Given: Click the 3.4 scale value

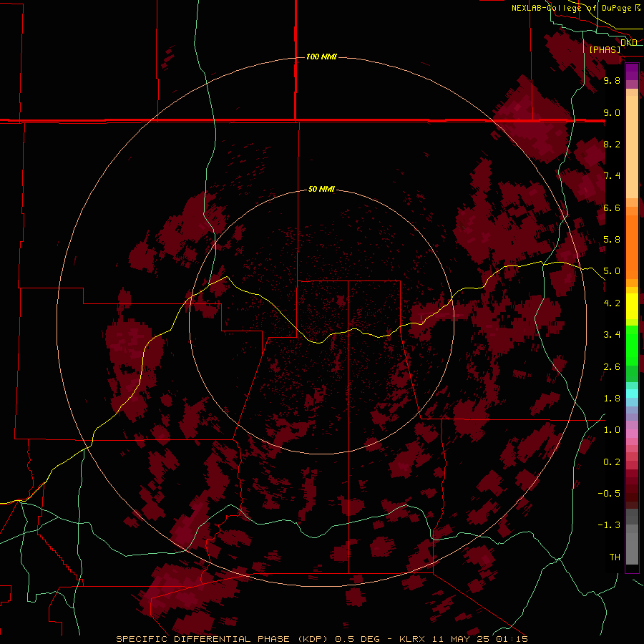Looking at the screenshot, I should 612,335.
